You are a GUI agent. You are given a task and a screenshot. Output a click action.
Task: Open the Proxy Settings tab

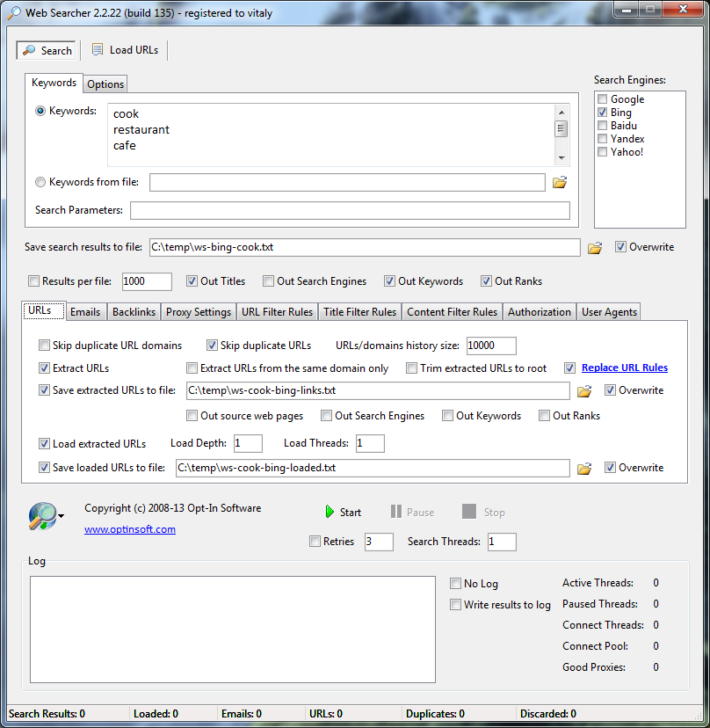[x=199, y=312]
